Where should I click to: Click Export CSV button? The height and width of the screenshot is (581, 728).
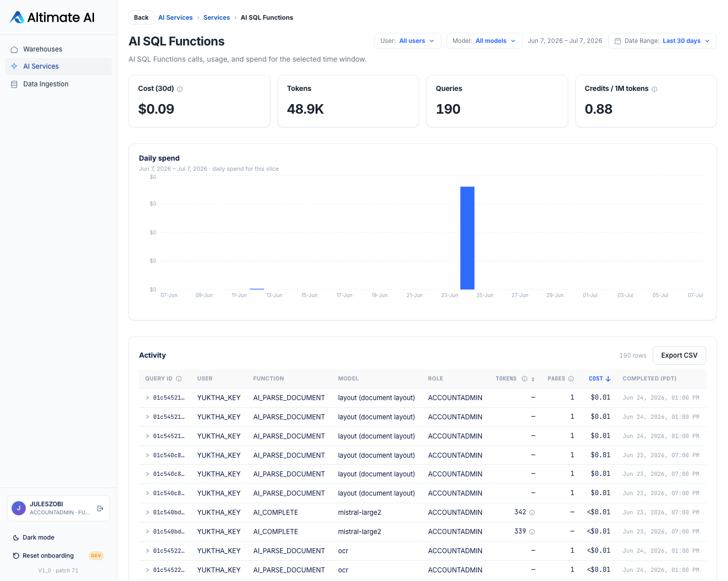tap(679, 356)
